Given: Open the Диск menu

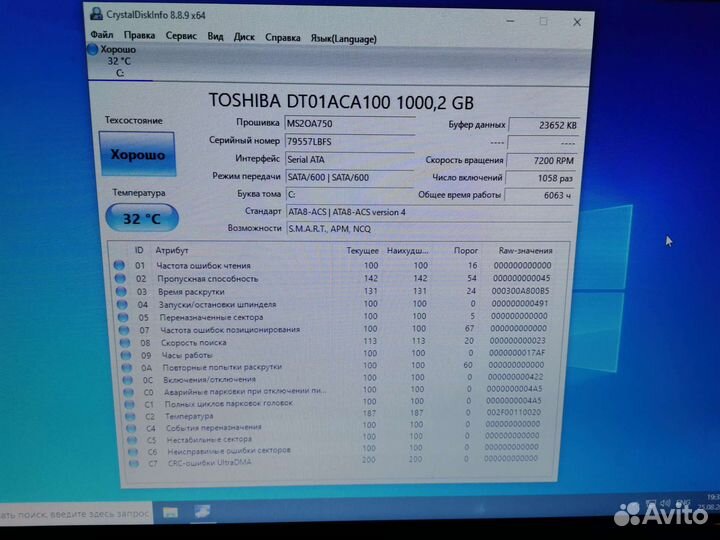Looking at the screenshot, I should pyautogui.click(x=244, y=37).
